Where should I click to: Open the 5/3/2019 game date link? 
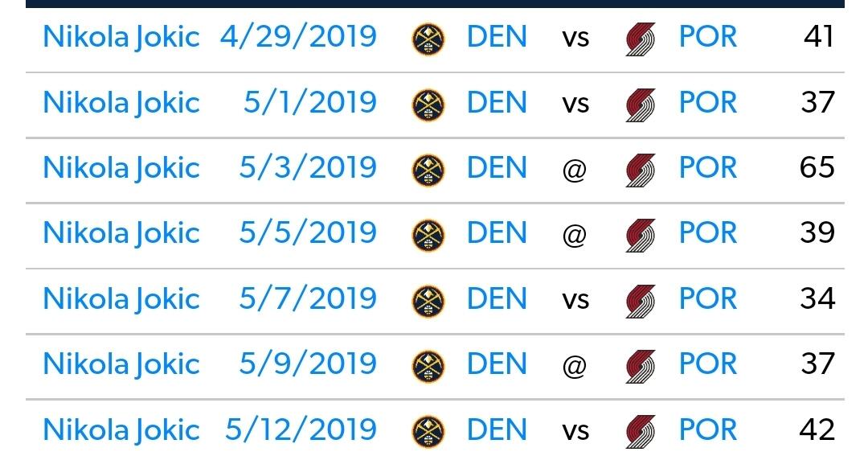click(308, 168)
